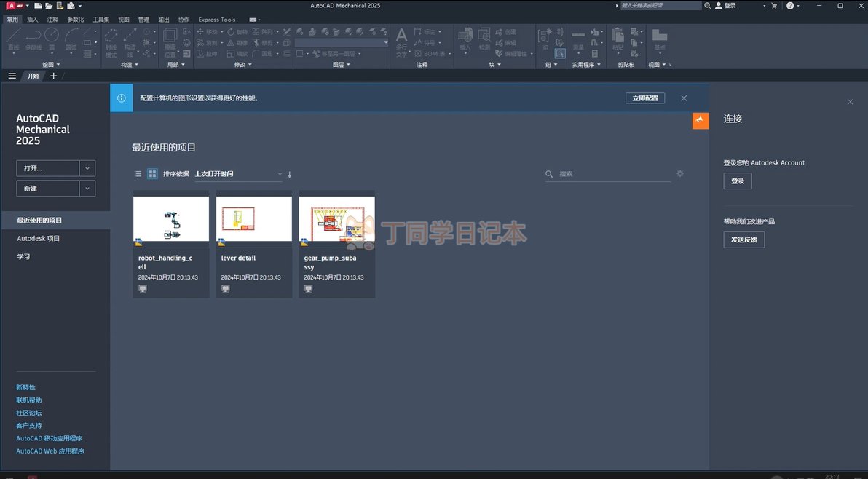Click the hamburger menu icon beside the 开始 tab
868x479 pixels.
pos(12,76)
